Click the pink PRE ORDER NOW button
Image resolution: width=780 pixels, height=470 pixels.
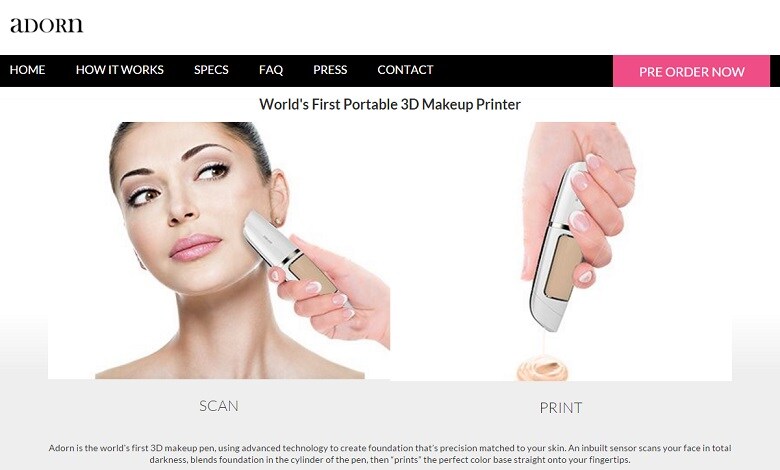691,71
